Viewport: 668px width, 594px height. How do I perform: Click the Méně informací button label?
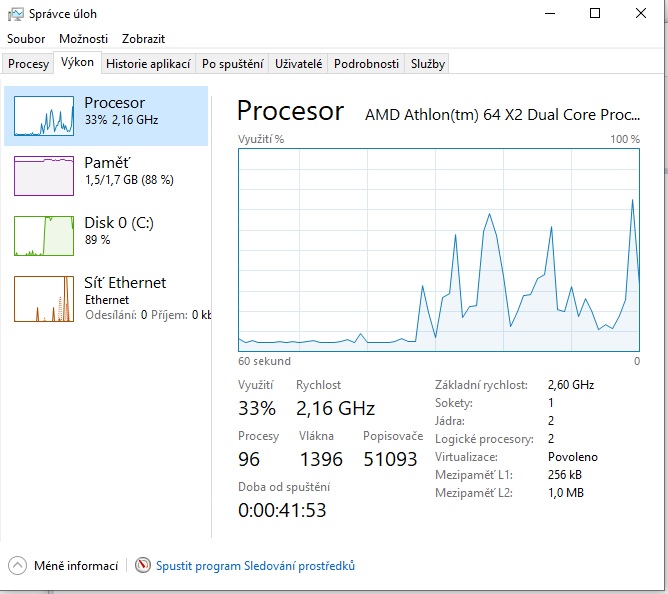76,566
